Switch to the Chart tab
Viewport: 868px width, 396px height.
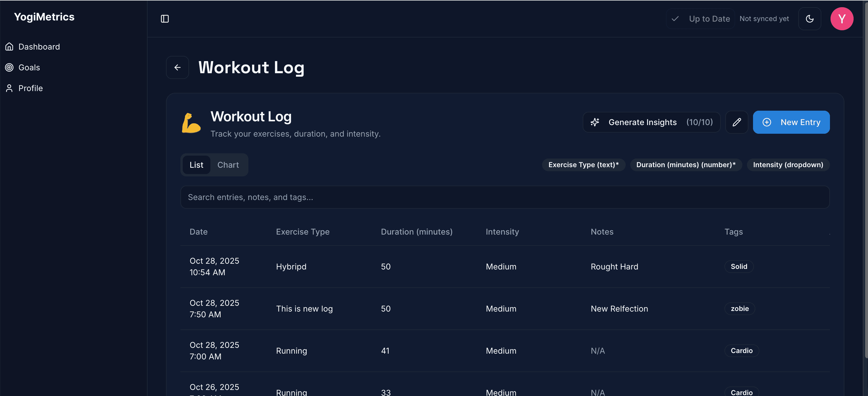228,165
